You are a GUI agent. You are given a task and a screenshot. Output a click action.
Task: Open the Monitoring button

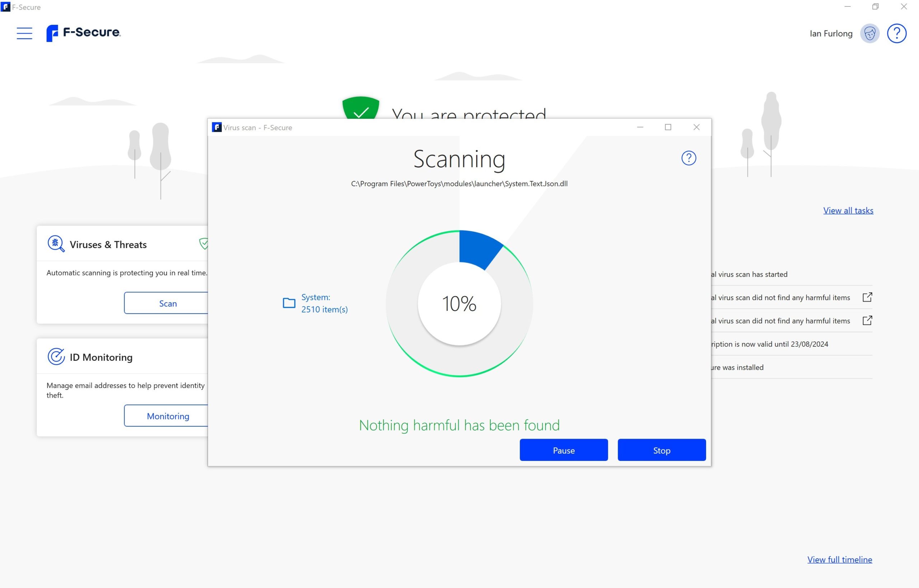tap(167, 416)
